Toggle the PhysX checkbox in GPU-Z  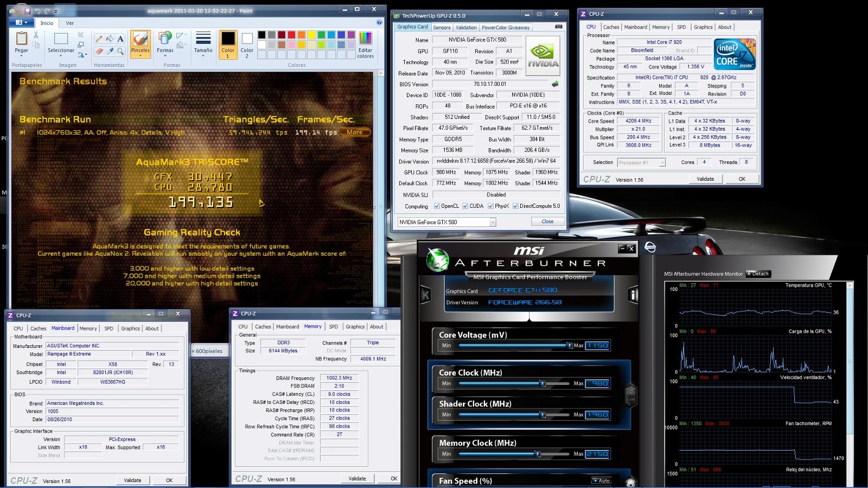click(x=490, y=206)
